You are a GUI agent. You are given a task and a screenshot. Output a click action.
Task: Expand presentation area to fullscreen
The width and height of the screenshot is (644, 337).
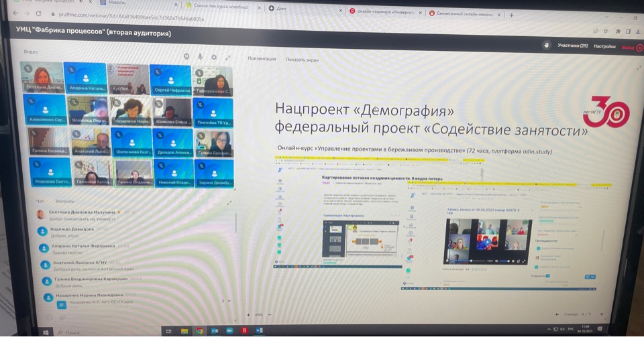(639, 68)
